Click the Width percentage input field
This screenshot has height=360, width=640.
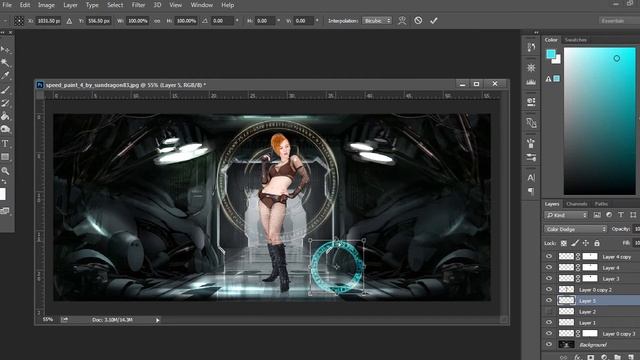[137, 21]
